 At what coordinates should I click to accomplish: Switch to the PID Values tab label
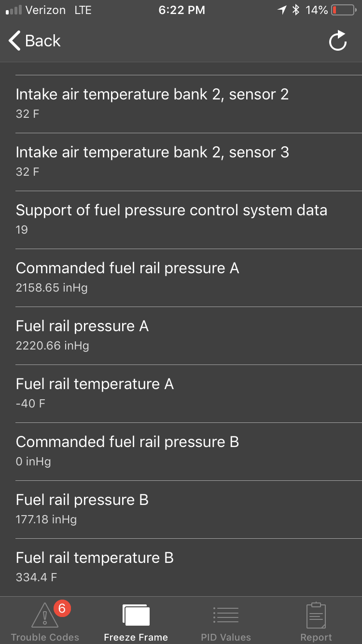[x=226, y=637]
